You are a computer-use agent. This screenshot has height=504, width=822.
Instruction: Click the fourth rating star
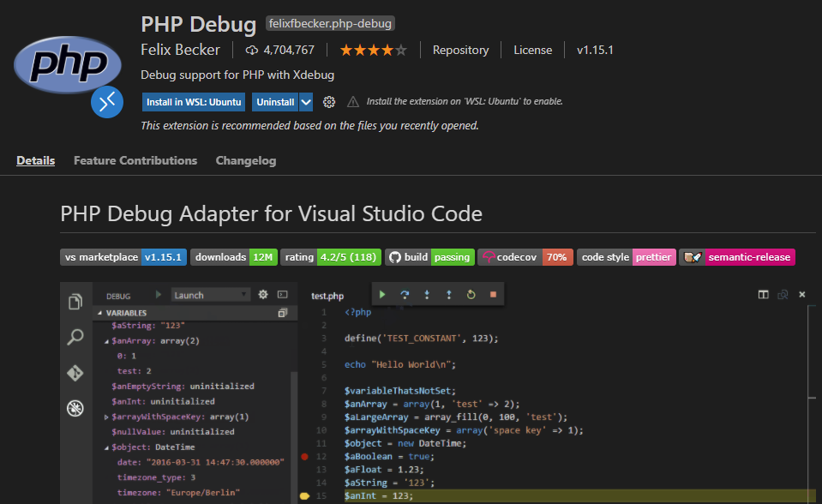pyautogui.click(x=387, y=50)
